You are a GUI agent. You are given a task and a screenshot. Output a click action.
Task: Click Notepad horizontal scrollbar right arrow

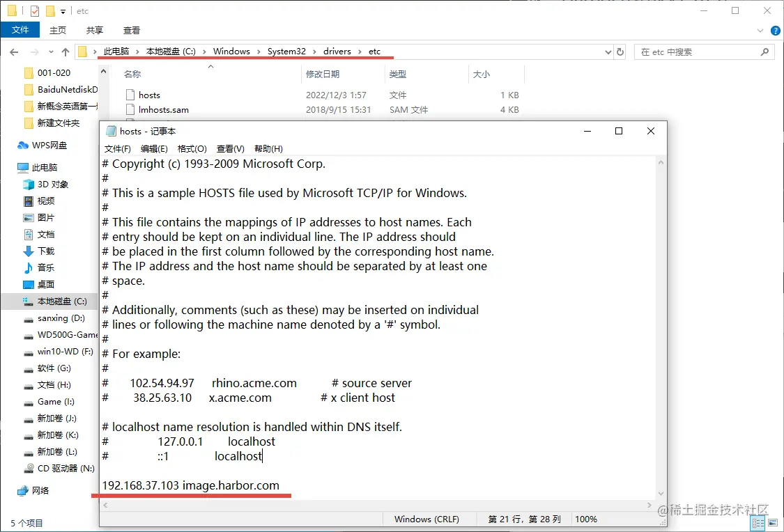[x=650, y=505]
